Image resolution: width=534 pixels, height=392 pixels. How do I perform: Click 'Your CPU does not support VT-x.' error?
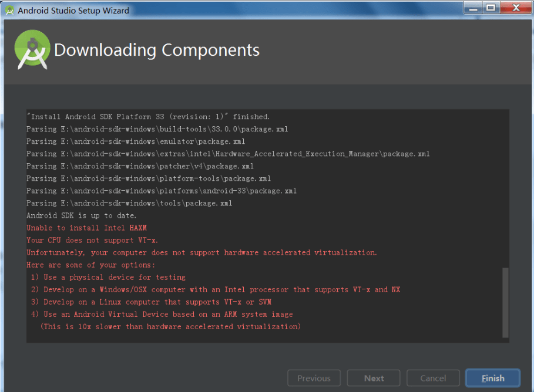coord(92,240)
